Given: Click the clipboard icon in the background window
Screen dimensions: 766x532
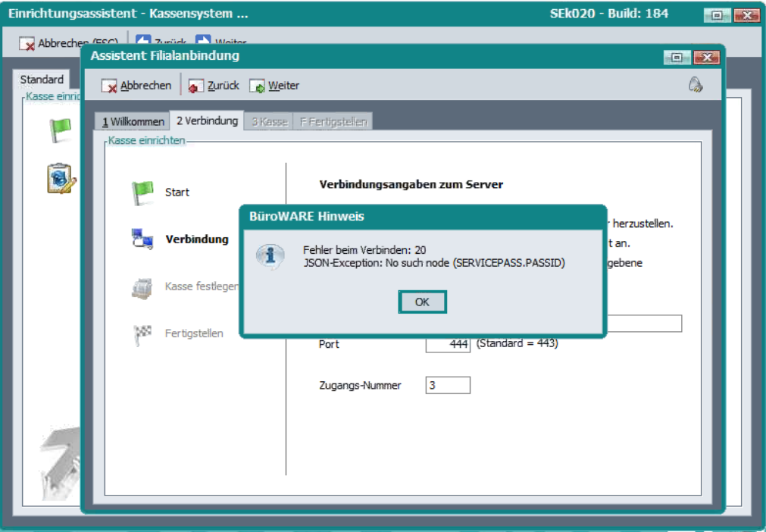Looking at the screenshot, I should (61, 179).
